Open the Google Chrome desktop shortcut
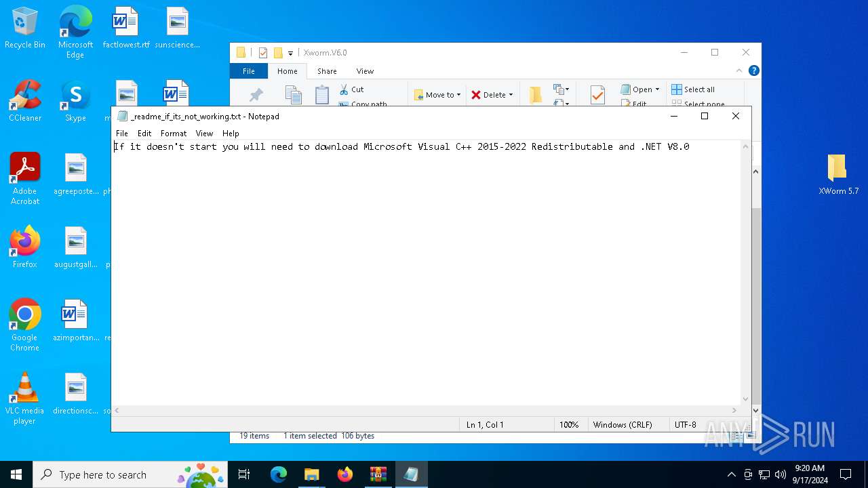The width and height of the screenshot is (868, 488). pyautogui.click(x=25, y=325)
